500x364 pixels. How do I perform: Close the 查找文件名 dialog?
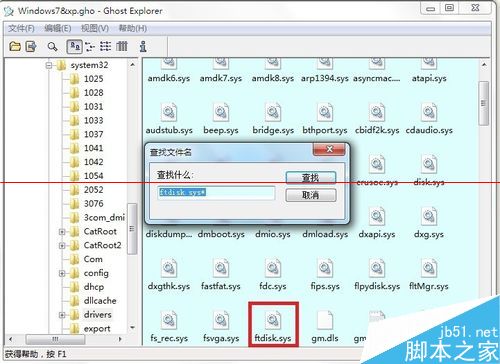329,149
